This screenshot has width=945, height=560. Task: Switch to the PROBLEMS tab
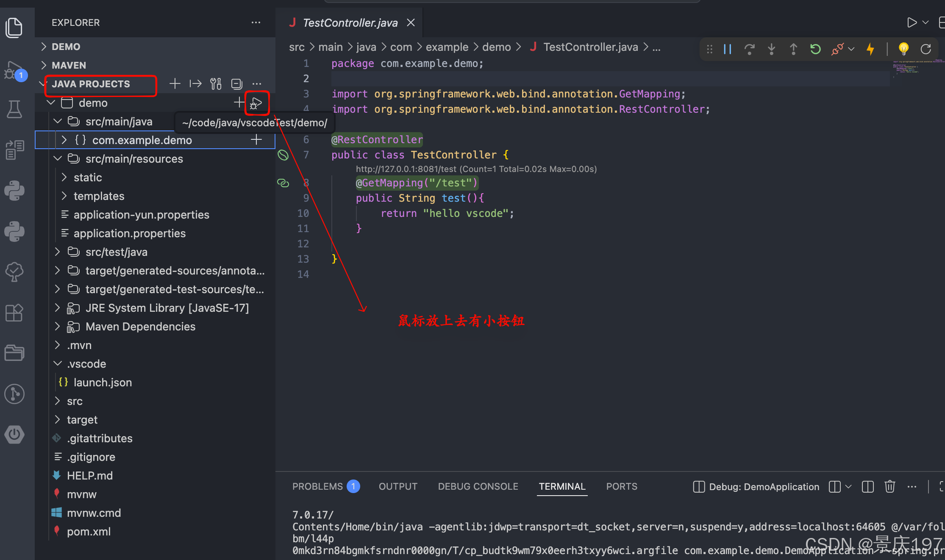317,486
